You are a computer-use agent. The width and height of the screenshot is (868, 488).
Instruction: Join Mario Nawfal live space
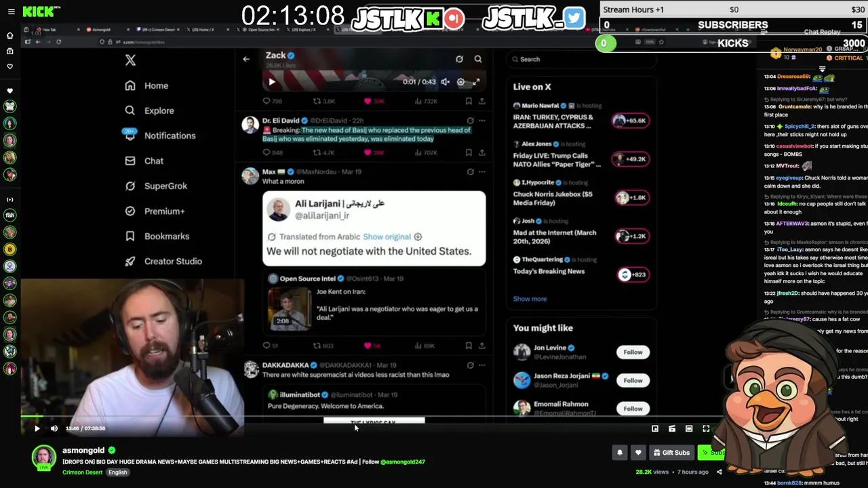(632, 121)
